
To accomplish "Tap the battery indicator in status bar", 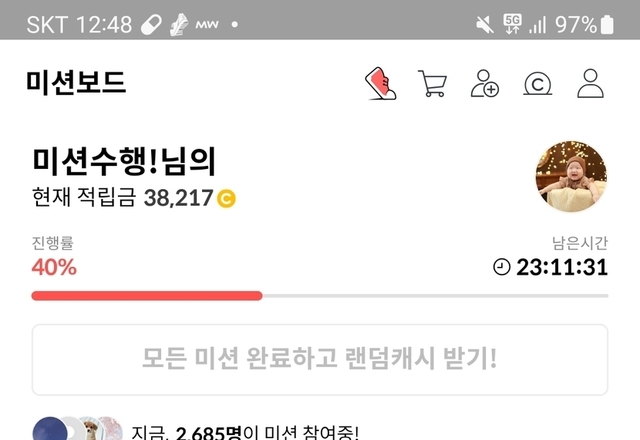I will pyautogui.click(x=607, y=24).
